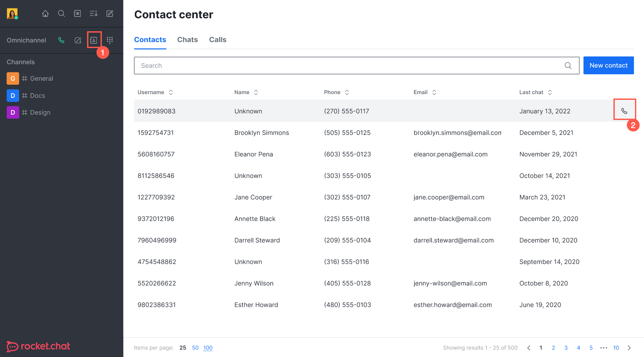Toggle Omnichannel livechat availability icon
644x357 pixels.
[78, 40]
